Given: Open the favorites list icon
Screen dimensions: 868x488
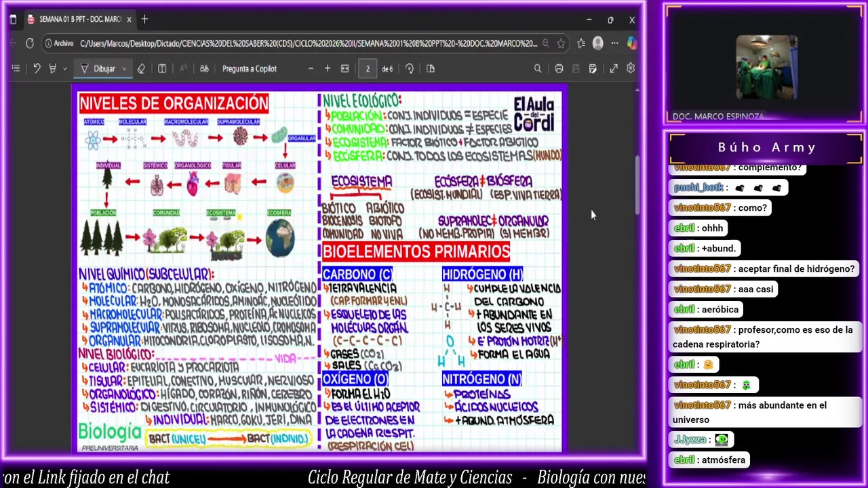Looking at the screenshot, I should coord(581,43).
